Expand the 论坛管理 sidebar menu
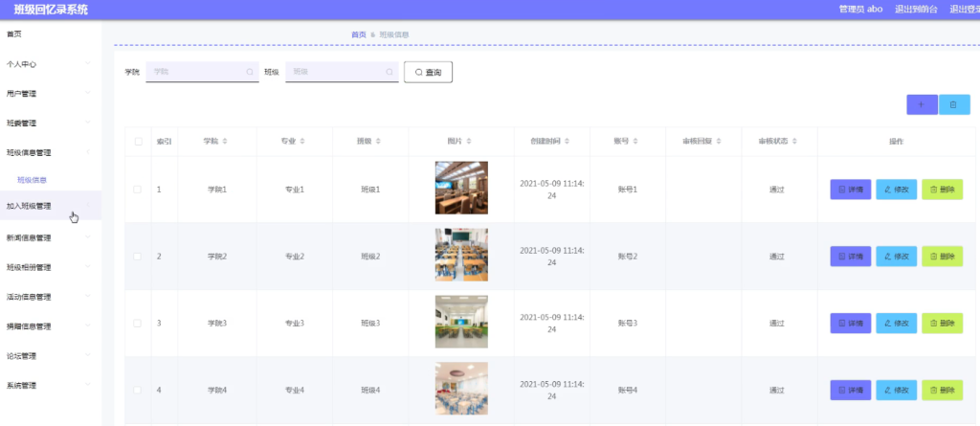The image size is (980, 426). click(51, 356)
